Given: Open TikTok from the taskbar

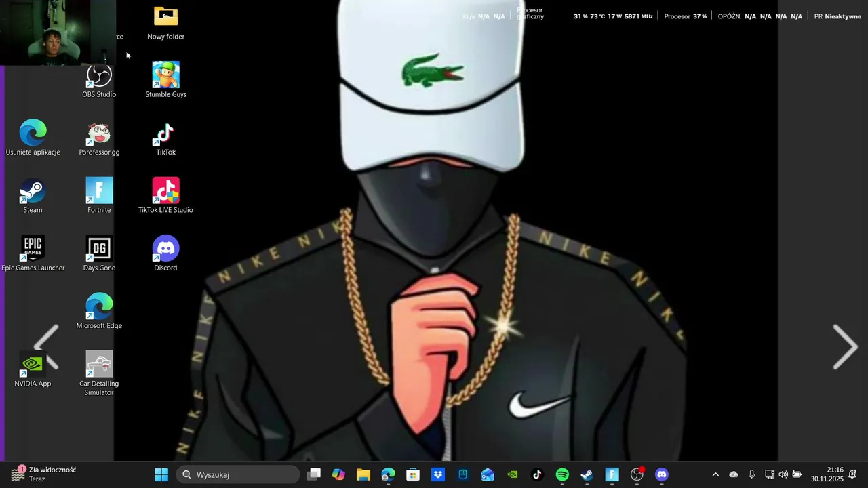Looking at the screenshot, I should click(x=537, y=474).
